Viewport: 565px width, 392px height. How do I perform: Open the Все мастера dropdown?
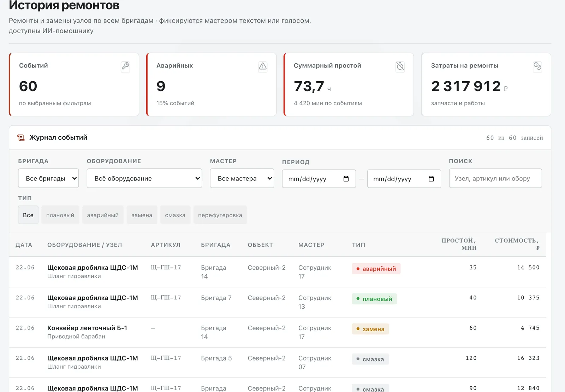click(x=242, y=178)
